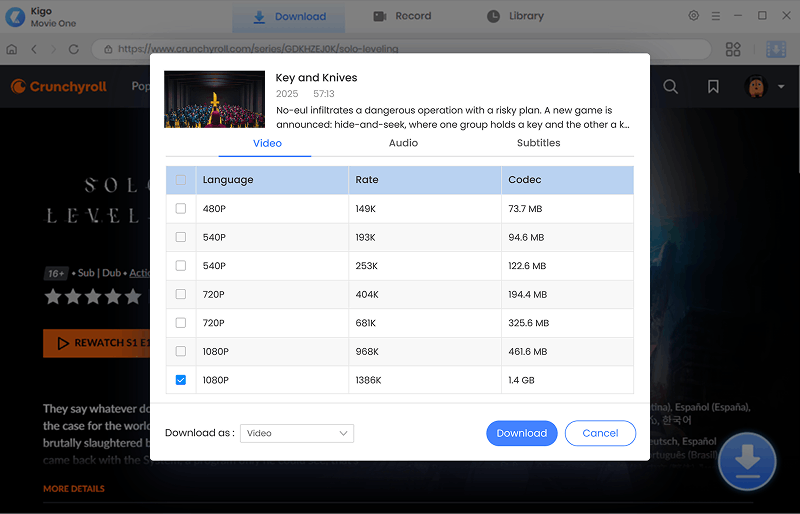Click the Key and Knives episode thumbnail
This screenshot has width=800, height=514.
[x=214, y=99]
